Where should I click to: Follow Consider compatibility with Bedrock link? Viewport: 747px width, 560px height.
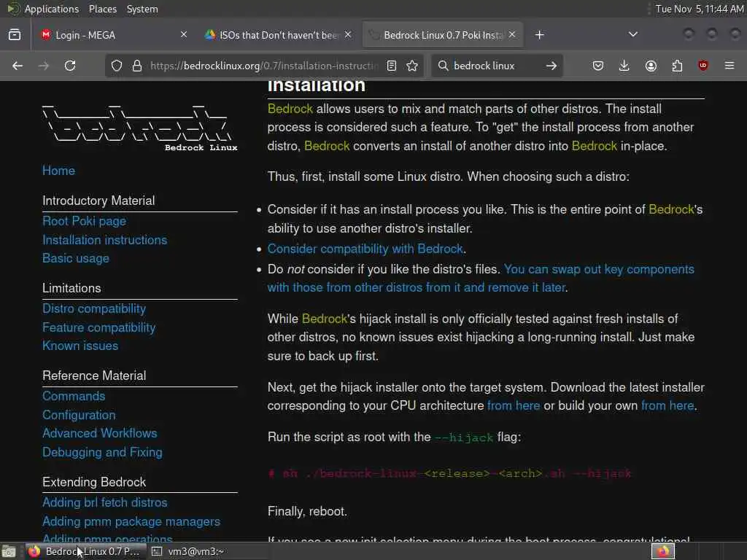pos(365,249)
